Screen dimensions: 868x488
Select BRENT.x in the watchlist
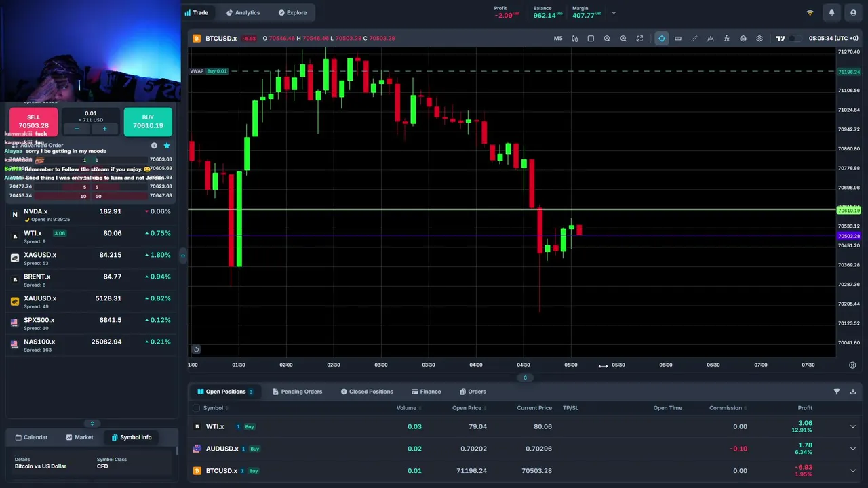pos(92,279)
